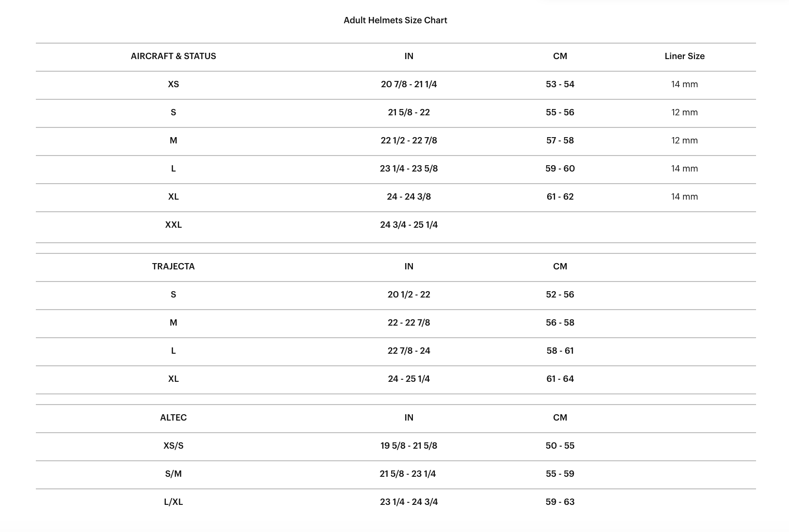Image resolution: width=789 pixels, height=532 pixels.
Task: Click the Liner Size column header
Action: (684, 56)
